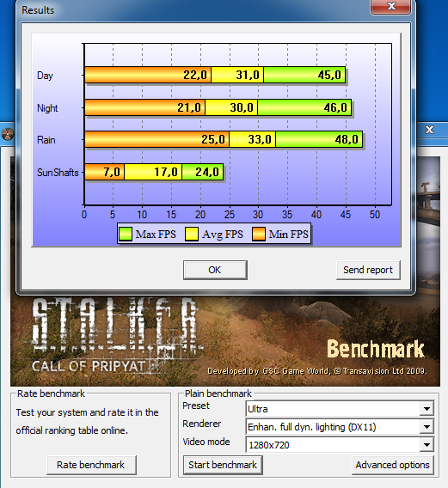Screen dimensions: 448x488
Task: Click the SunShafts average FPS yellow bar
Action: 153,172
